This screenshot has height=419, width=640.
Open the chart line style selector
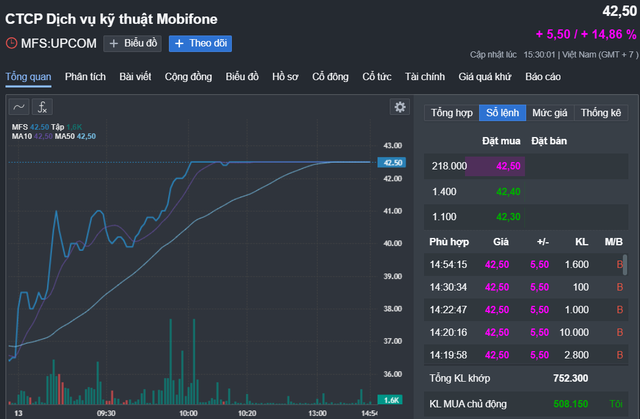click(18, 106)
